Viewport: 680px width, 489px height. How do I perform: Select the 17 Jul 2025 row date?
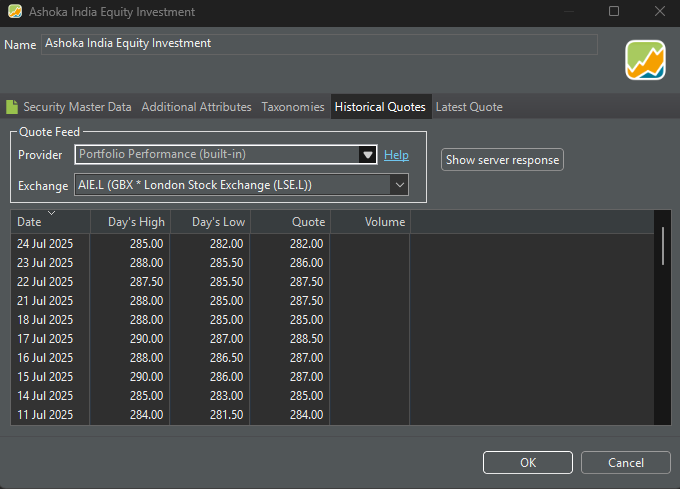[x=45, y=339]
